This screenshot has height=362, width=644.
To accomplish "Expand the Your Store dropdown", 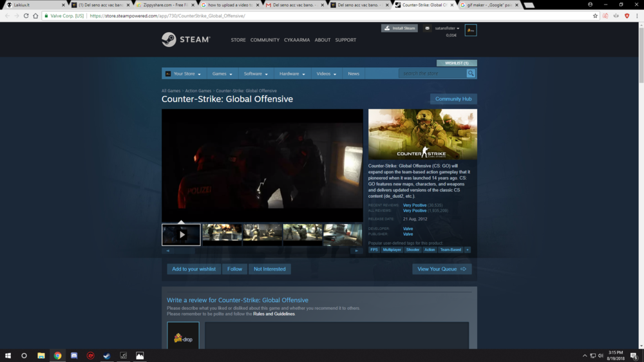I will pyautogui.click(x=183, y=73).
